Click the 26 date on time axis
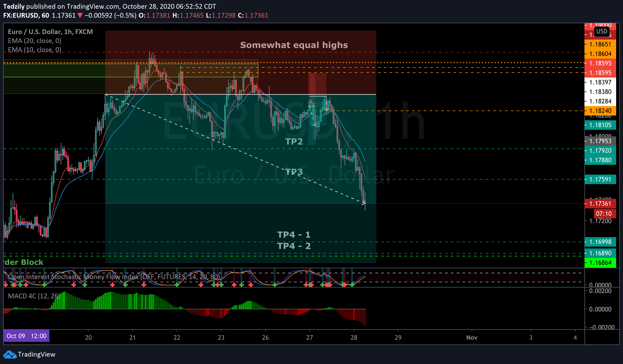Screen dimensions: 623x364 click(x=265, y=338)
